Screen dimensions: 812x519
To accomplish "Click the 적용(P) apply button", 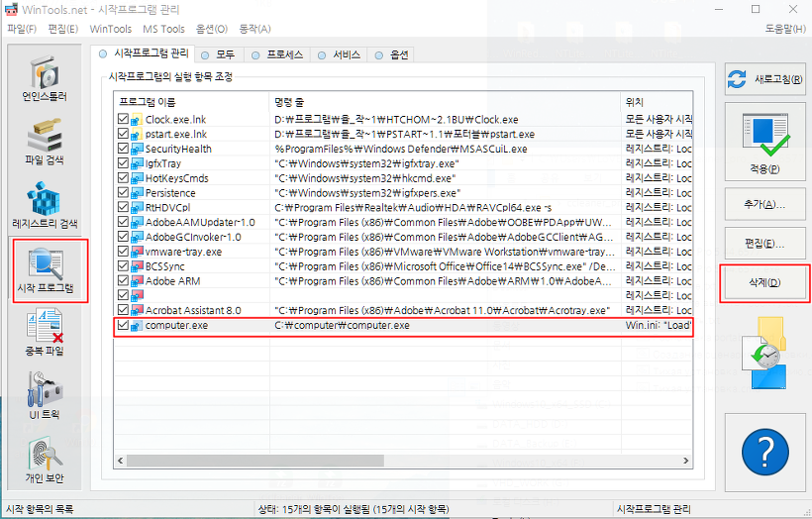I will point(764,142).
